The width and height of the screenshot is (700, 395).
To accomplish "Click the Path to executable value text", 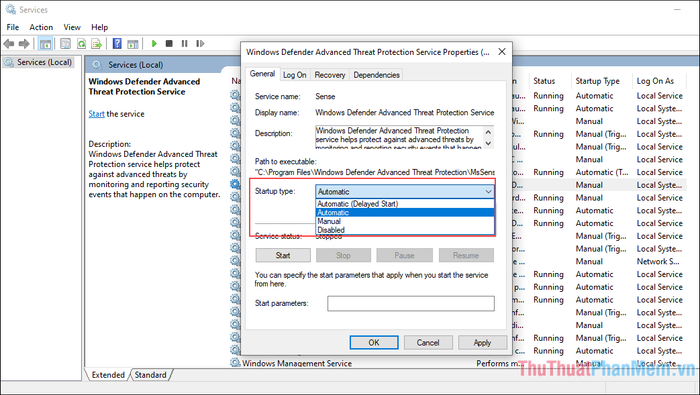I will point(375,172).
